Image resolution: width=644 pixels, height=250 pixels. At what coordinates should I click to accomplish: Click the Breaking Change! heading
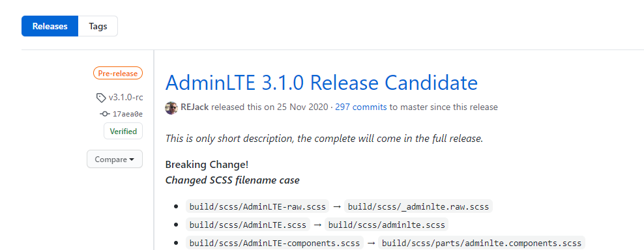pos(207,165)
